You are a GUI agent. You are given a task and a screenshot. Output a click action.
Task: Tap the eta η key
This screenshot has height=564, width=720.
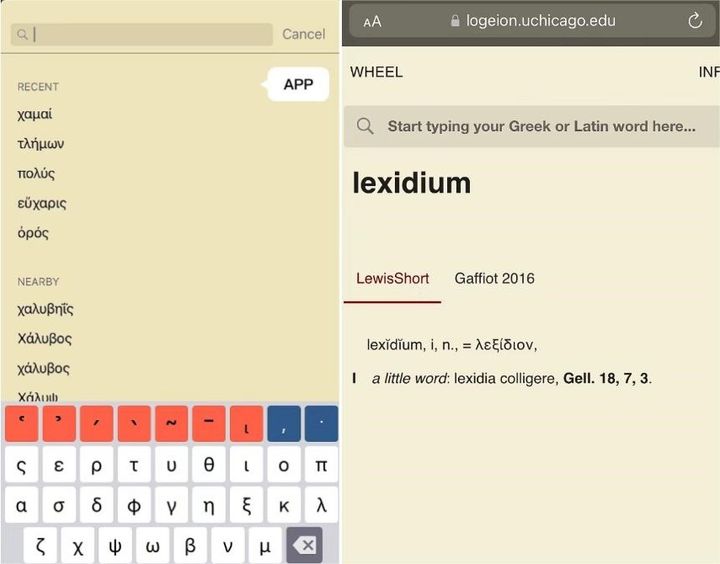[209, 505]
